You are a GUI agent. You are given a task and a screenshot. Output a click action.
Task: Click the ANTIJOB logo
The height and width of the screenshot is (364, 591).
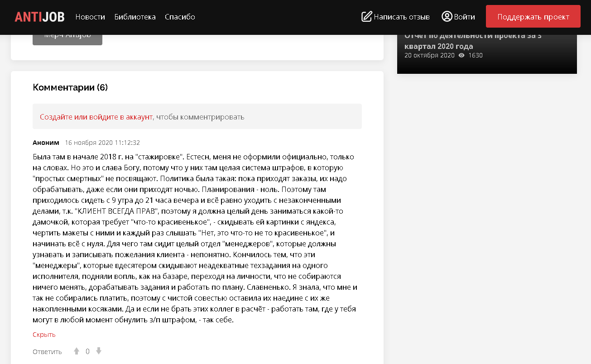(39, 17)
